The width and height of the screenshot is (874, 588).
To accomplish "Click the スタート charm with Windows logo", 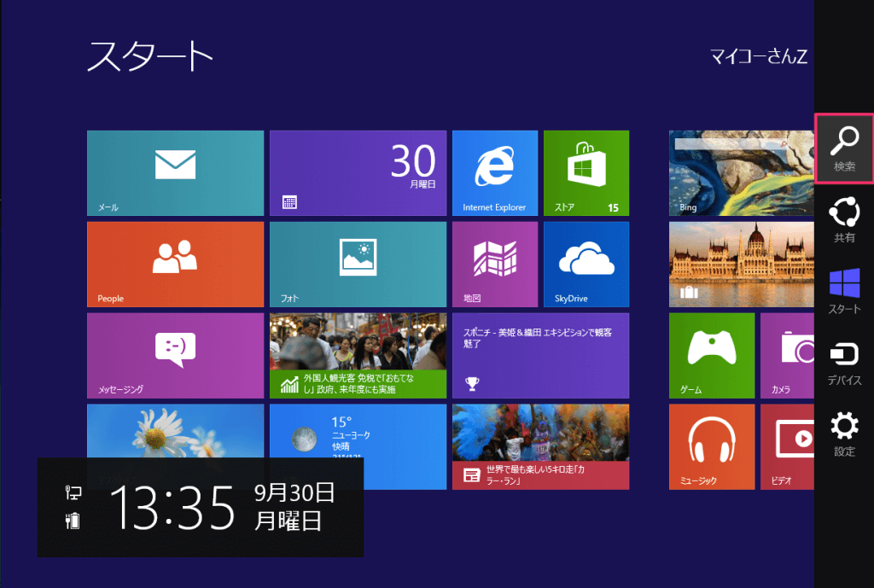I will pos(844,292).
